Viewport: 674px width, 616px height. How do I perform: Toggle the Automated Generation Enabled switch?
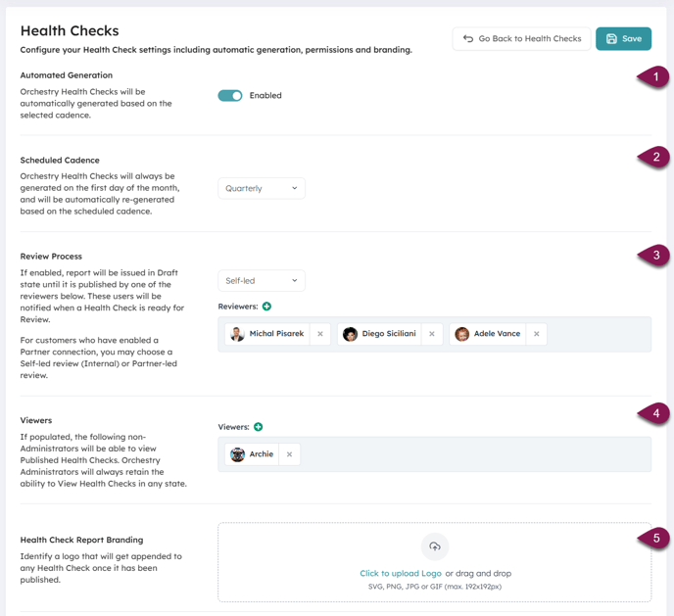[230, 96]
